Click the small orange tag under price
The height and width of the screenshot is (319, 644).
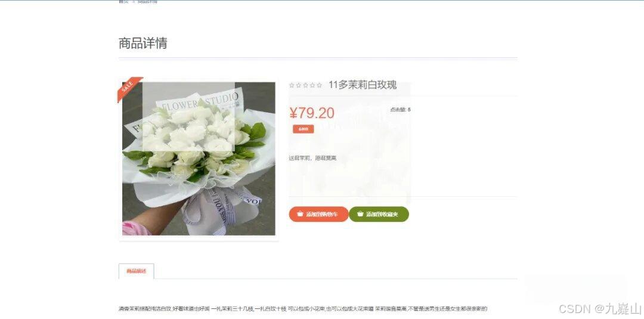(303, 129)
